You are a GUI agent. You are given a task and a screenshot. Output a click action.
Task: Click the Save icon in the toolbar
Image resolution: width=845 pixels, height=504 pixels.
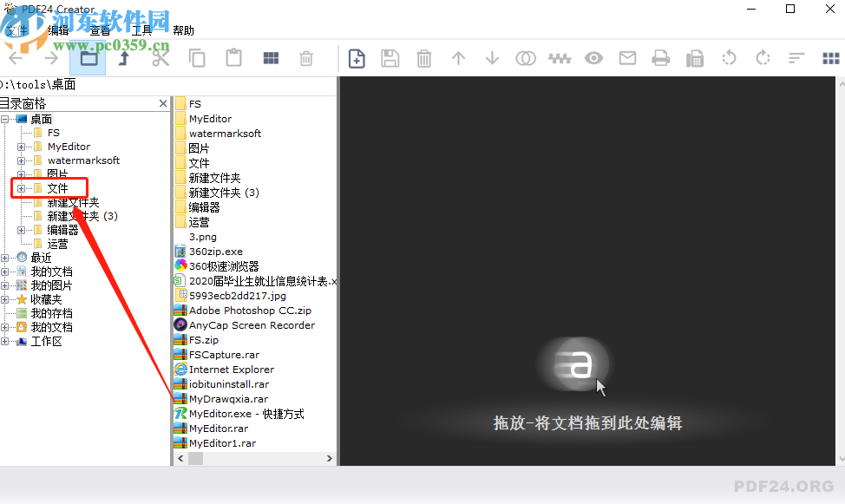390,58
